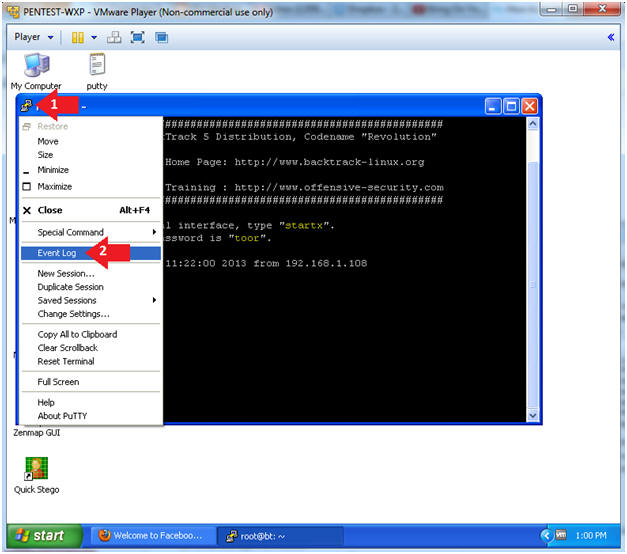627x554 pixels.
Task: Choose Move from PuTTY system menu
Action: [x=91, y=141]
